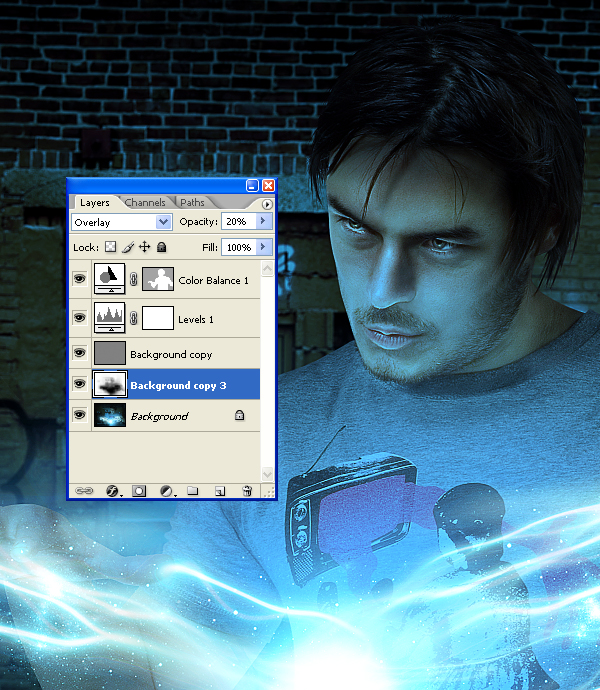The height and width of the screenshot is (690, 600).
Task: Toggle lock transparent pixels icon
Action: (110, 247)
